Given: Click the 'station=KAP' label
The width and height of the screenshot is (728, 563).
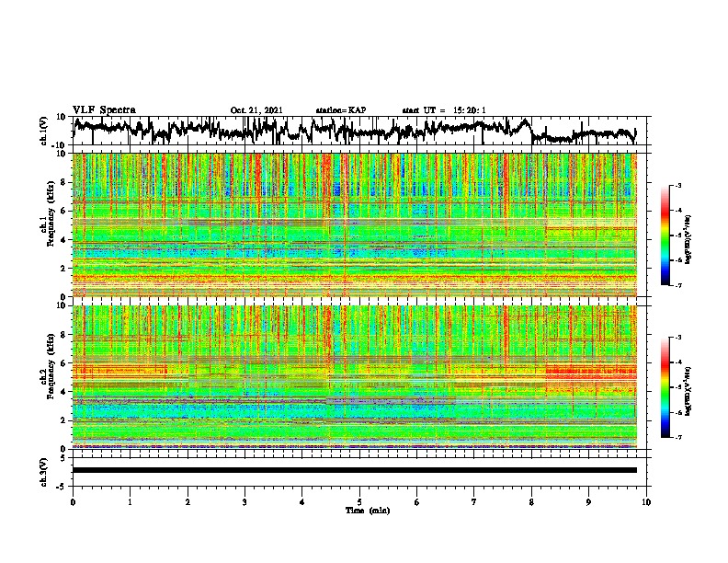Looking at the screenshot, I should tap(341, 110).
